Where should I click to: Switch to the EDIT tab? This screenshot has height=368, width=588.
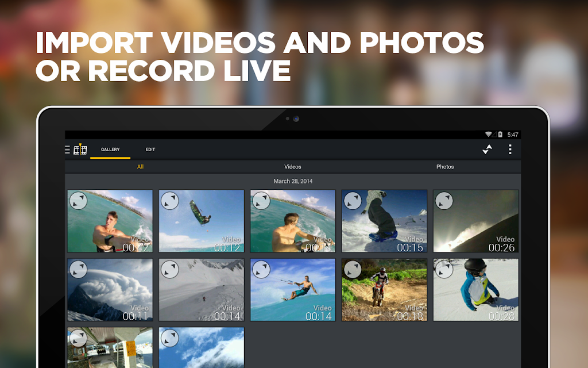(150, 149)
